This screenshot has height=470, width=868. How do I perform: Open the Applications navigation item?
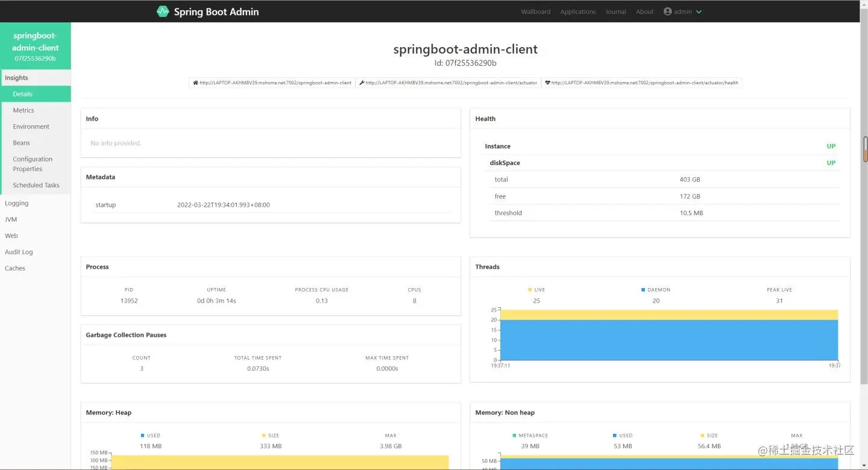[x=577, y=11]
